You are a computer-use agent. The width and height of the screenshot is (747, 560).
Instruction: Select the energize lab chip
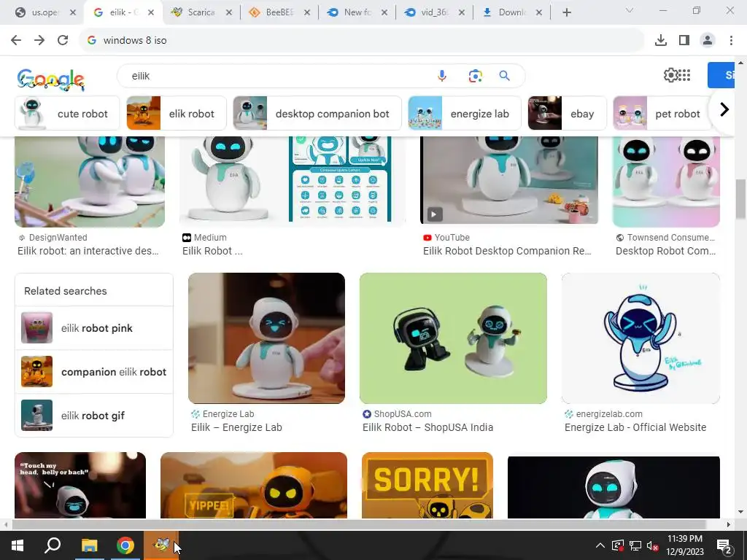click(465, 113)
